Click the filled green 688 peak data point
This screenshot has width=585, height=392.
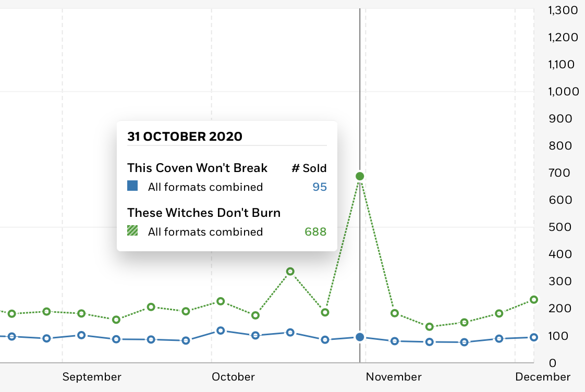[360, 176]
